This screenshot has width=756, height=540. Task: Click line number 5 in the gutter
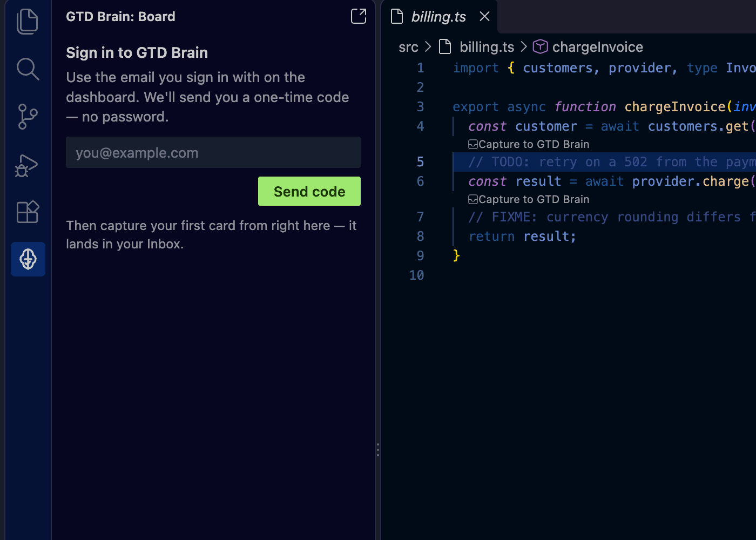click(420, 162)
